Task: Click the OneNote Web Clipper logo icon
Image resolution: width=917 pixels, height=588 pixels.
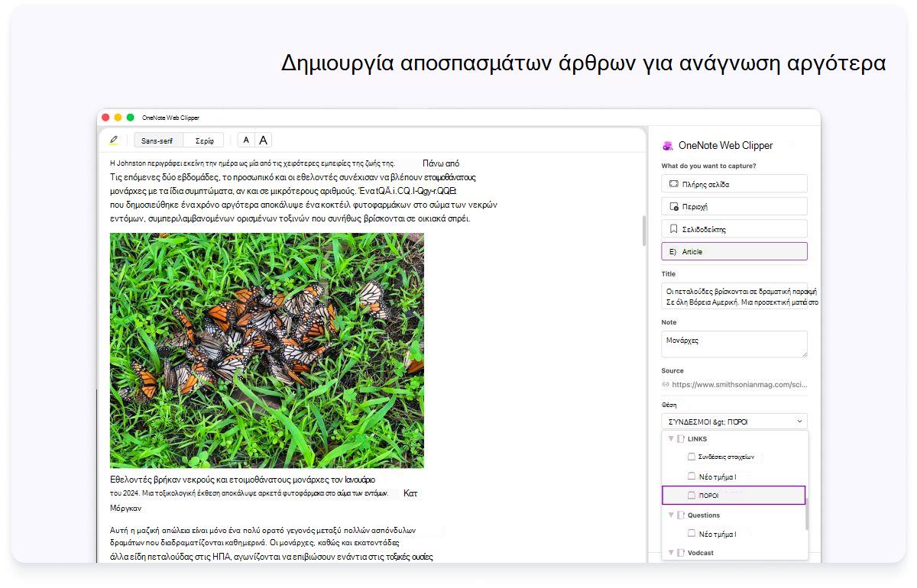Action: pos(668,146)
